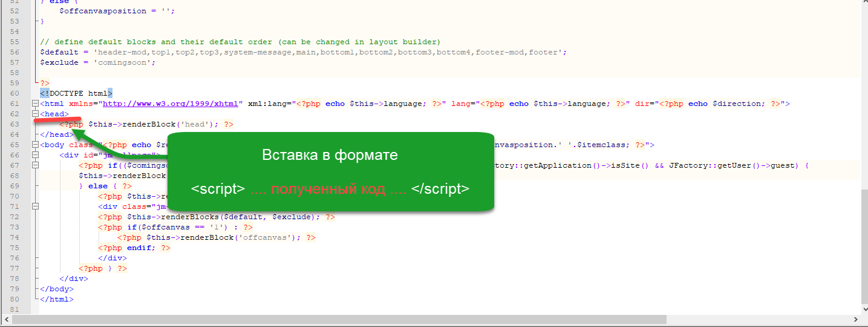Viewport: 868px width, 327px height.
Task: Click the <!DOCTYPE html> declaration text
Action: point(76,93)
